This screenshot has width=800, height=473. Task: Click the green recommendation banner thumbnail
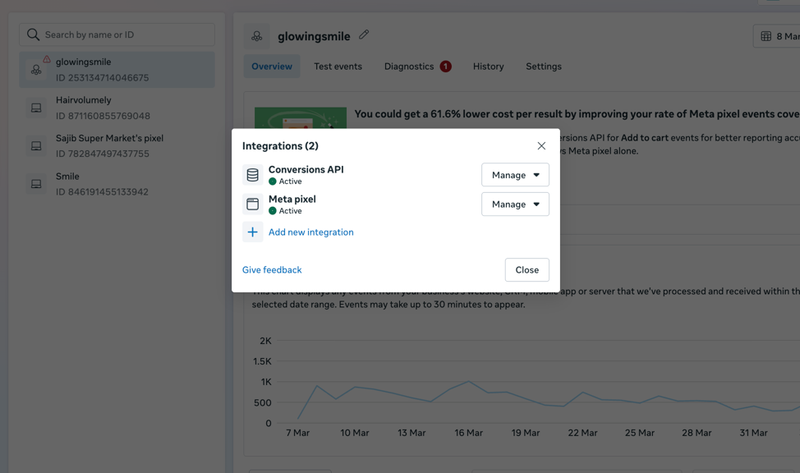point(301,118)
